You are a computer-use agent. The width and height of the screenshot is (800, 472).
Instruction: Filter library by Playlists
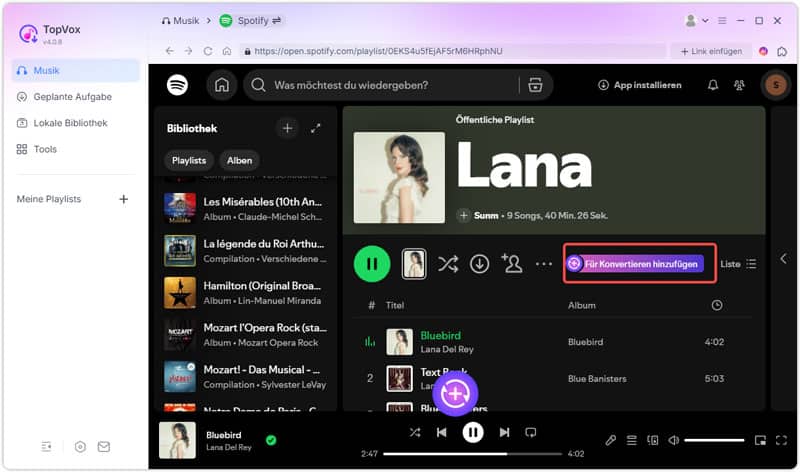click(x=189, y=160)
